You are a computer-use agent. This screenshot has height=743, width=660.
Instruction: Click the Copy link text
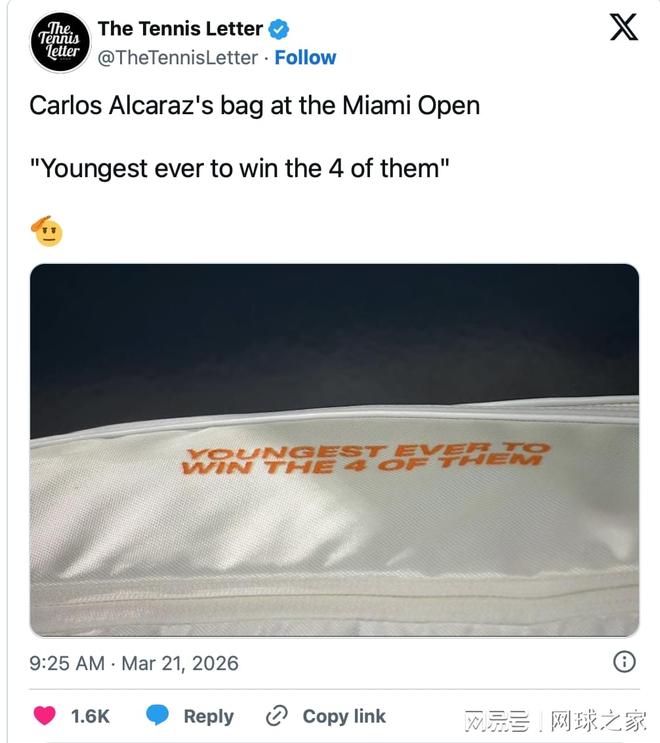(344, 716)
